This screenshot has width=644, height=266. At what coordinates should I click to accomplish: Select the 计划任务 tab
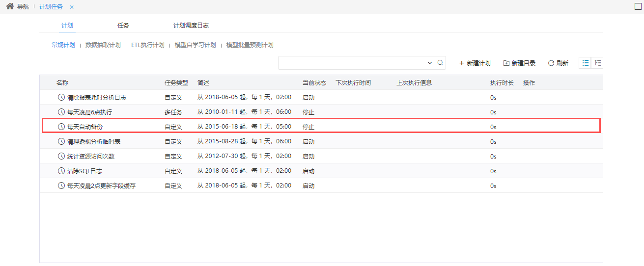tap(51, 7)
